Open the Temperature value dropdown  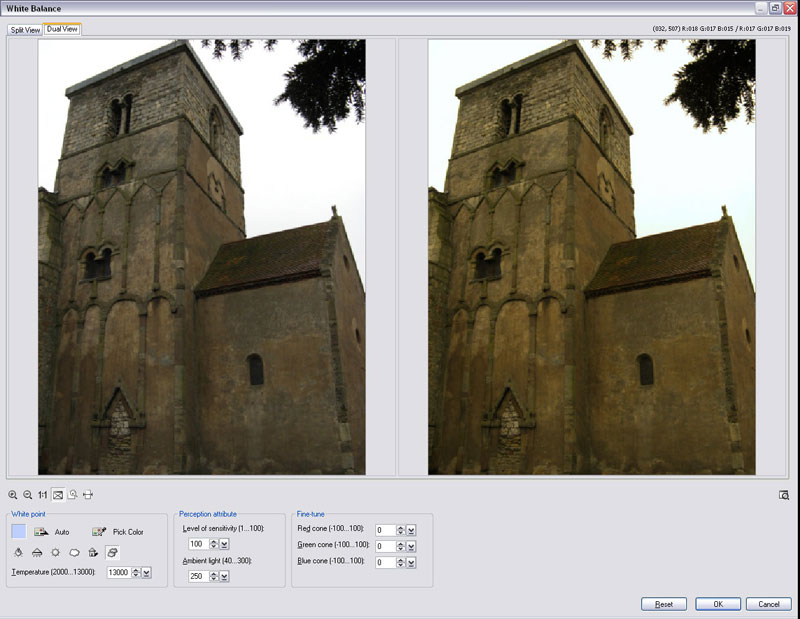coord(146,572)
